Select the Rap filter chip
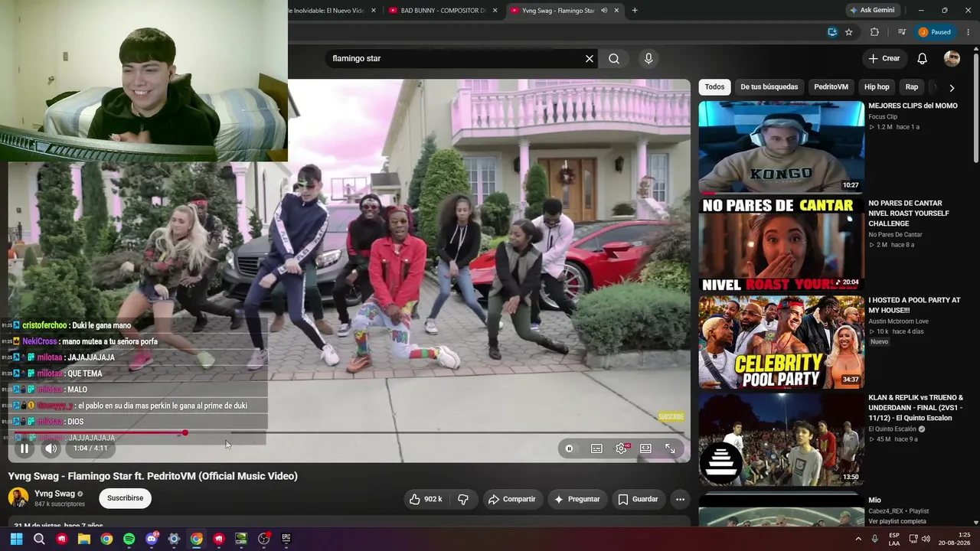The width and height of the screenshot is (980, 551). (x=912, y=87)
